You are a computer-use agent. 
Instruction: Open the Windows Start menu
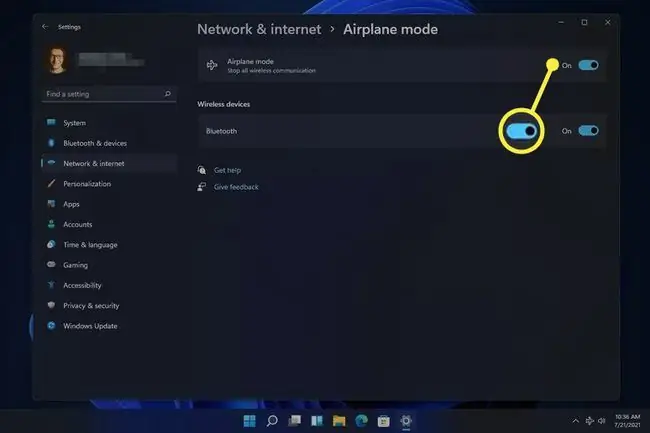point(250,421)
